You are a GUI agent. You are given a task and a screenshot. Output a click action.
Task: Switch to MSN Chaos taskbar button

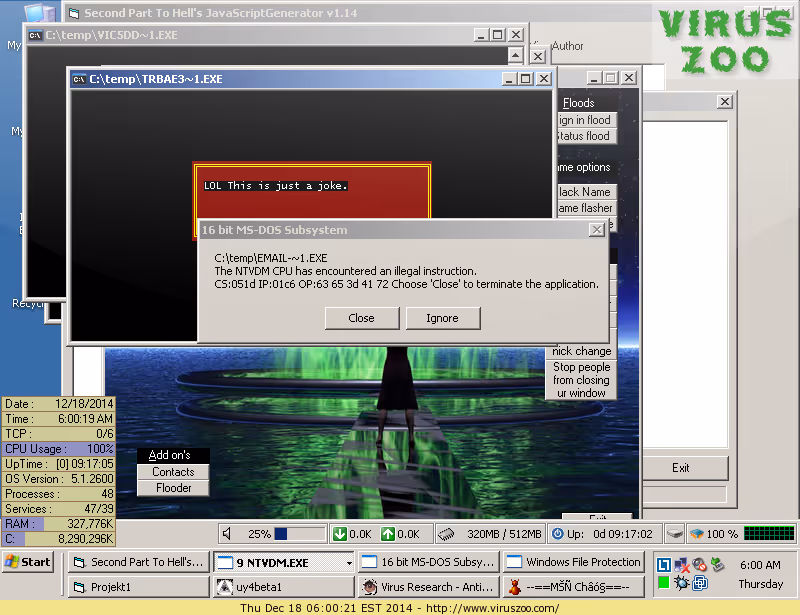(574, 586)
